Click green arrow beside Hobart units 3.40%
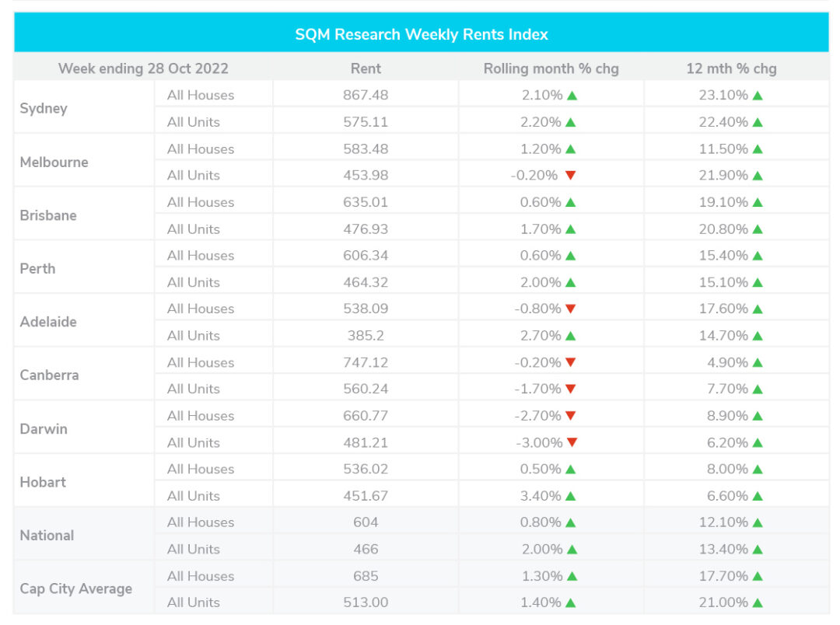Viewport: 840px width, 625px height. 570,497
